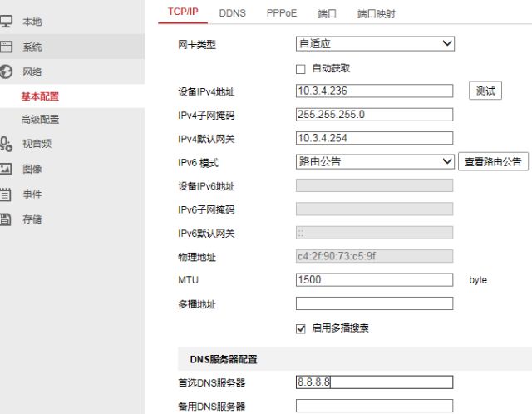Click the 查看路由公告 button

click(494, 162)
